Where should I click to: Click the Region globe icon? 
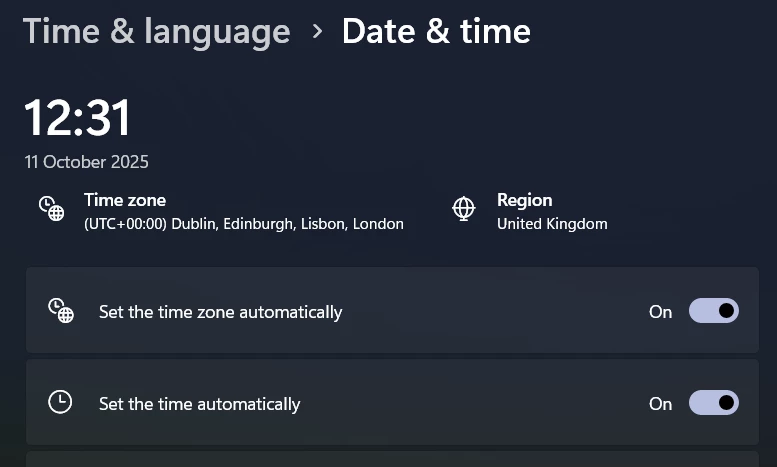coord(464,208)
